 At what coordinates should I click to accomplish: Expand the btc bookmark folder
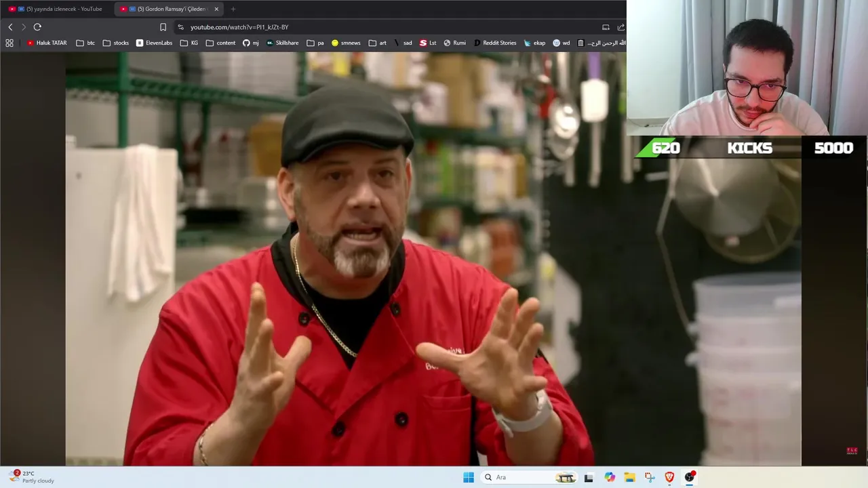click(85, 43)
